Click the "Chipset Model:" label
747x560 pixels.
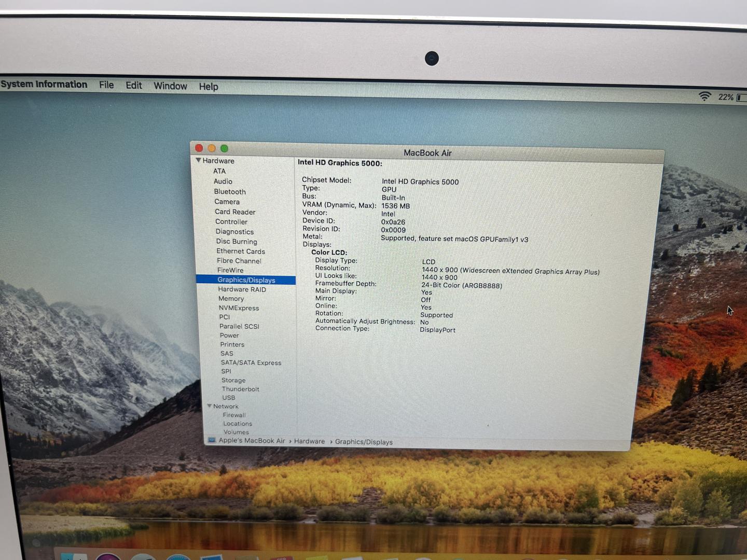pyautogui.click(x=326, y=180)
